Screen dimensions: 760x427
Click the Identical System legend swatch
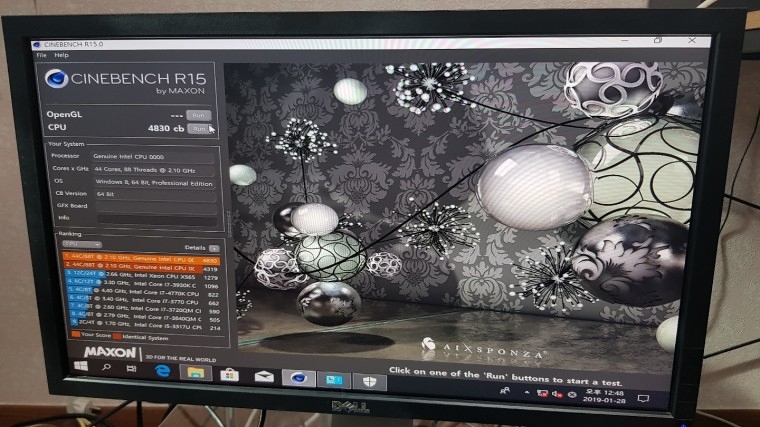tap(117, 336)
